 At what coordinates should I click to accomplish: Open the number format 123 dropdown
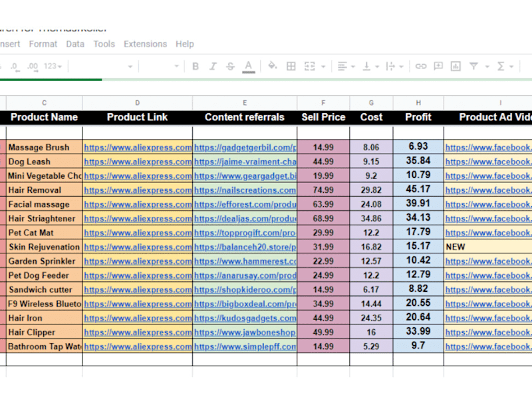click(x=53, y=66)
